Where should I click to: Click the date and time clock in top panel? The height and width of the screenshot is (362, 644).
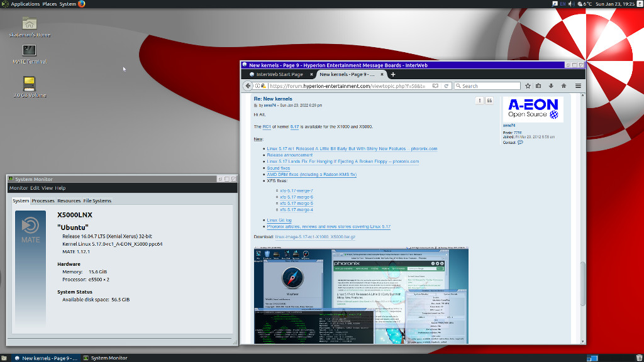pyautogui.click(x=615, y=4)
